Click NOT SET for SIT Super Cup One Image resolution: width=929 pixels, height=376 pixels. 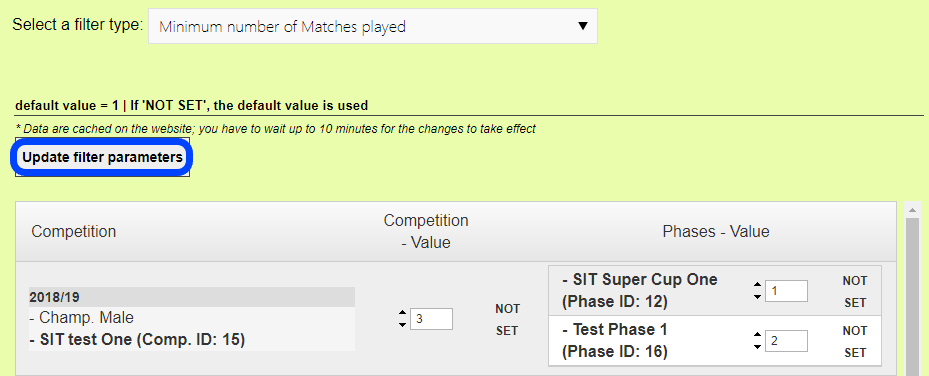coord(855,291)
